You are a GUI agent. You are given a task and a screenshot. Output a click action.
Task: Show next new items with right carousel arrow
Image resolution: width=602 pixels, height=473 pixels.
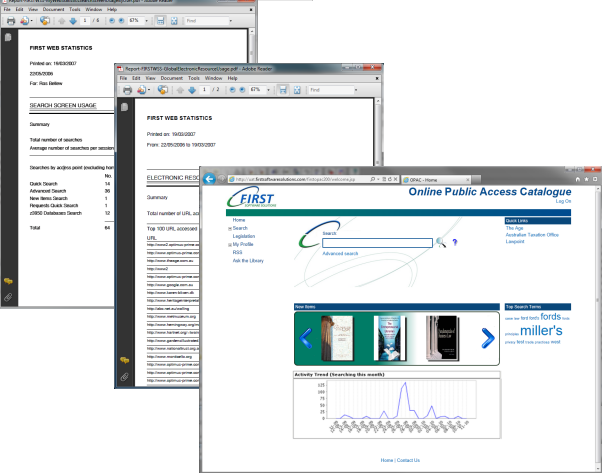(x=488, y=338)
